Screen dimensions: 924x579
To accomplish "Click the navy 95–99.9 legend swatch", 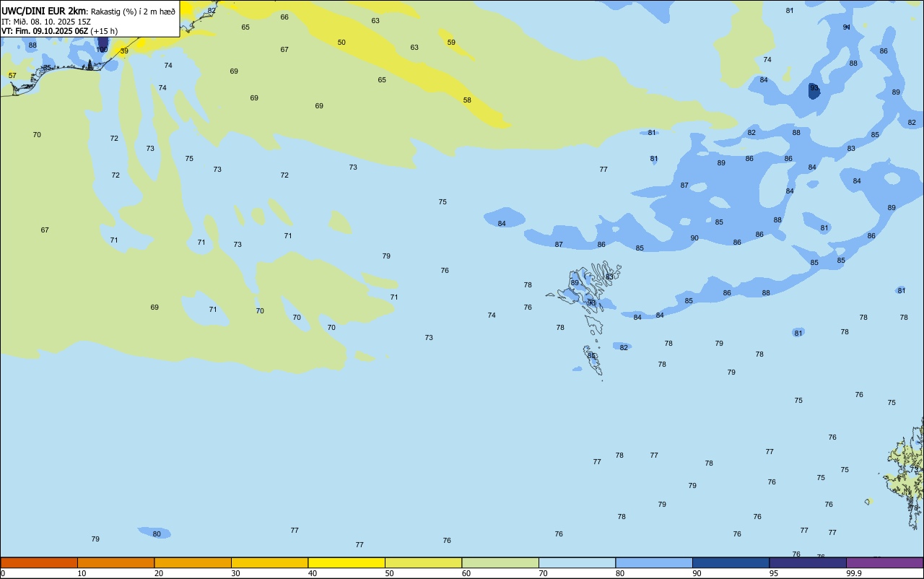I will click(808, 562).
